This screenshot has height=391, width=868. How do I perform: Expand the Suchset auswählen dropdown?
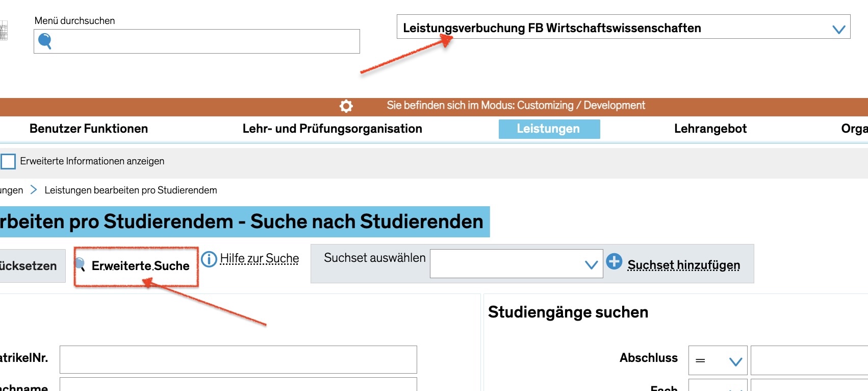(x=516, y=264)
